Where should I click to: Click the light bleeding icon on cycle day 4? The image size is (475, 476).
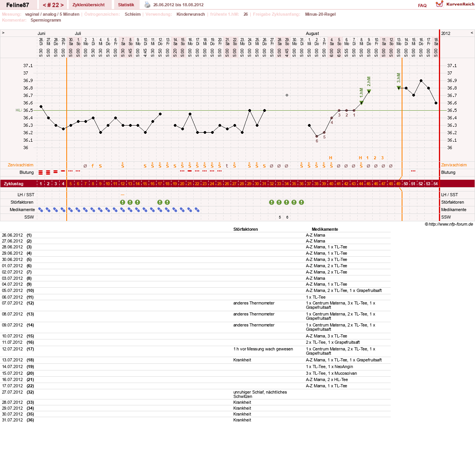63,171
